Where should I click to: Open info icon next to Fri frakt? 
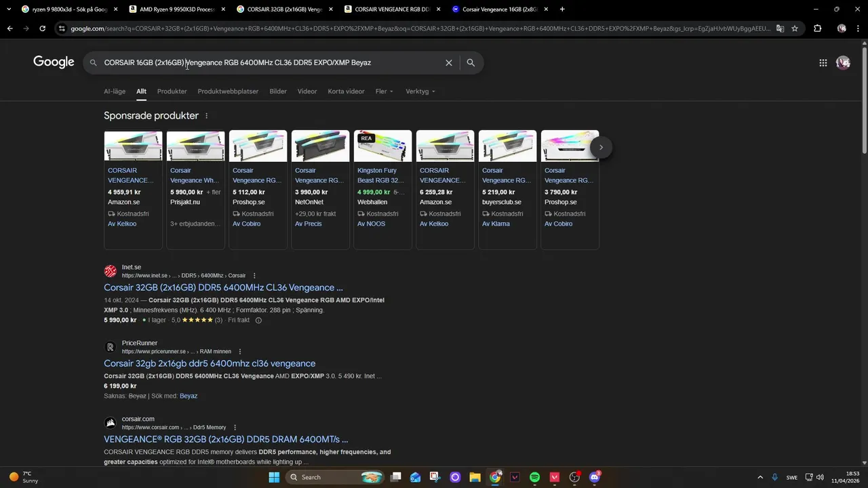tap(258, 321)
